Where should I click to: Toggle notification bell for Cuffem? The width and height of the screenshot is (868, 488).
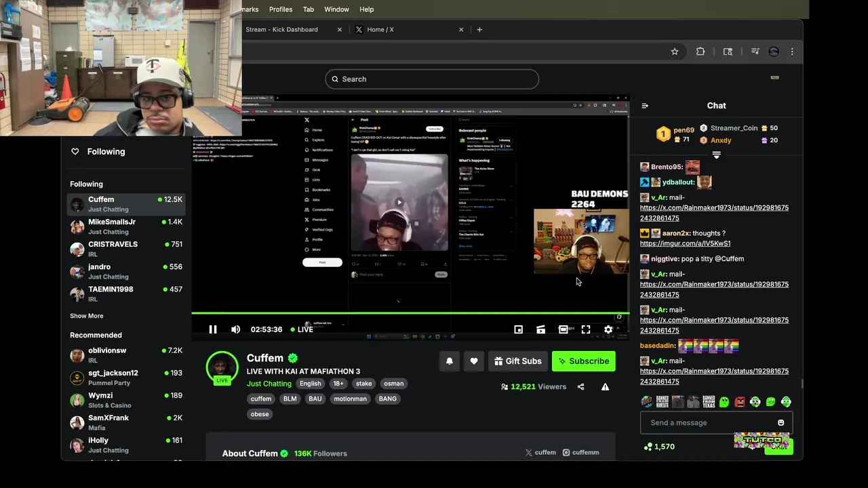(449, 361)
